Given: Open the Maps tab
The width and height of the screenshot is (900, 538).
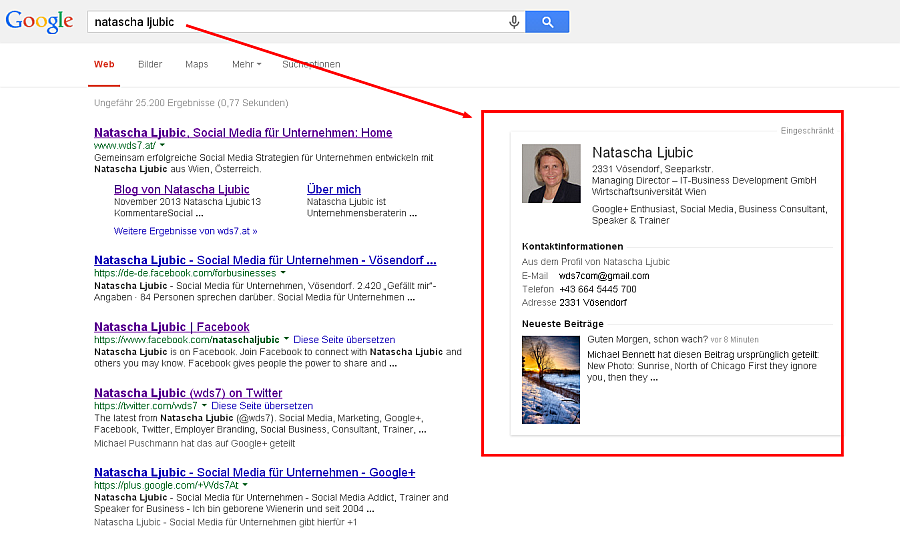Looking at the screenshot, I should (196, 64).
